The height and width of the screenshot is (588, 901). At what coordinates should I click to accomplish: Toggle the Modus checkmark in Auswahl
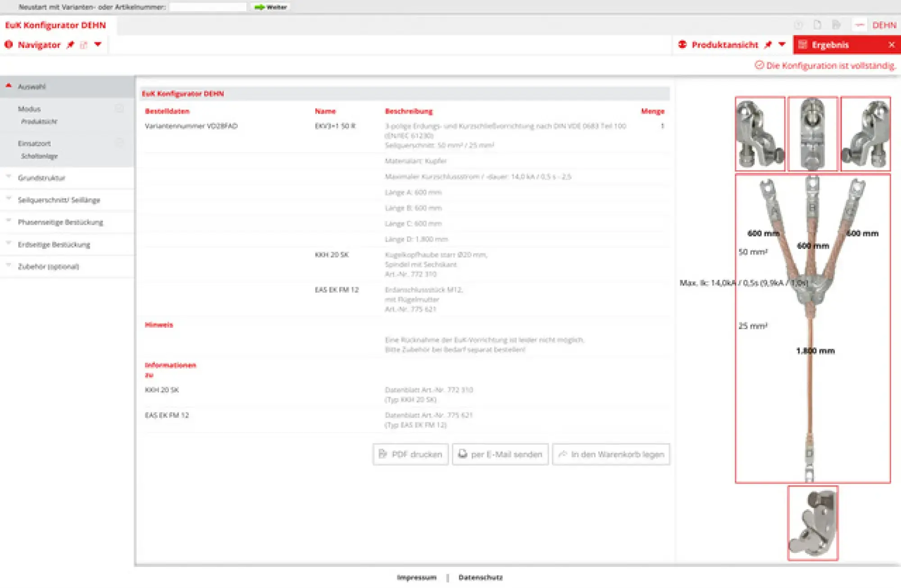(x=119, y=109)
